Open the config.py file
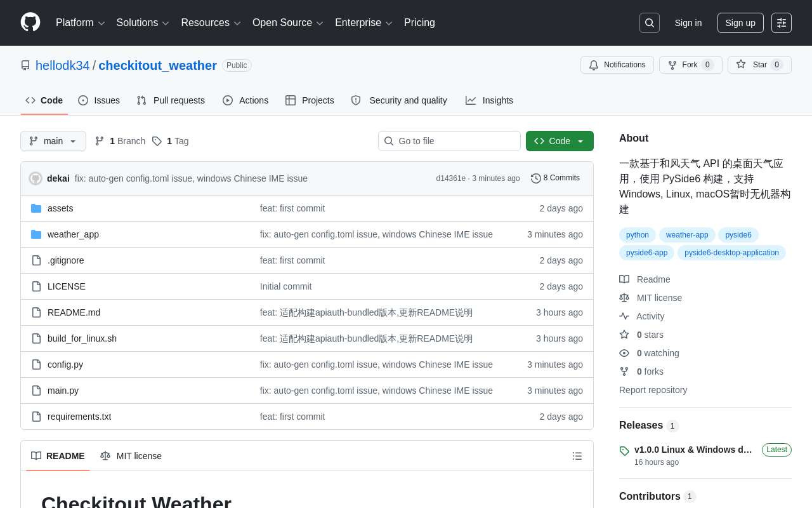Screen dimensions: 812x508 tap(65, 364)
